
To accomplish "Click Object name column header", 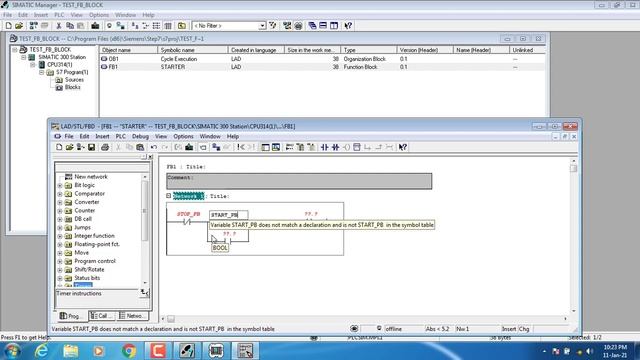I will (128, 50).
